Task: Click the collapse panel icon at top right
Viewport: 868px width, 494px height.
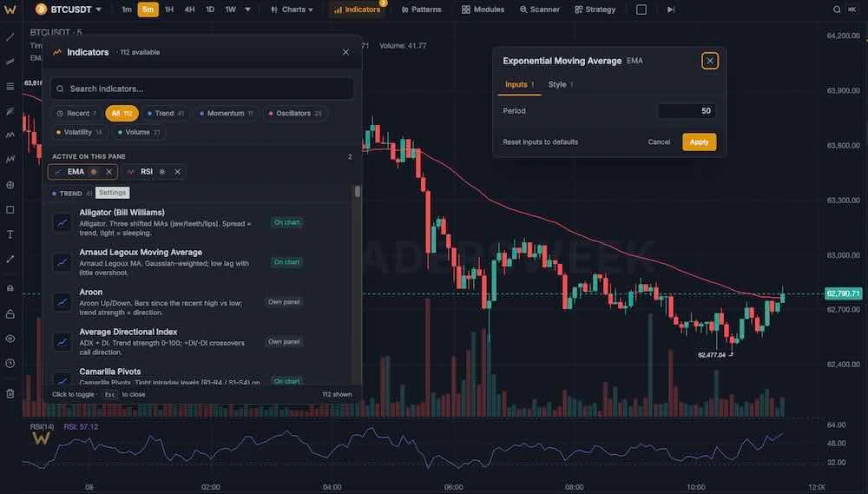Action: (852, 10)
